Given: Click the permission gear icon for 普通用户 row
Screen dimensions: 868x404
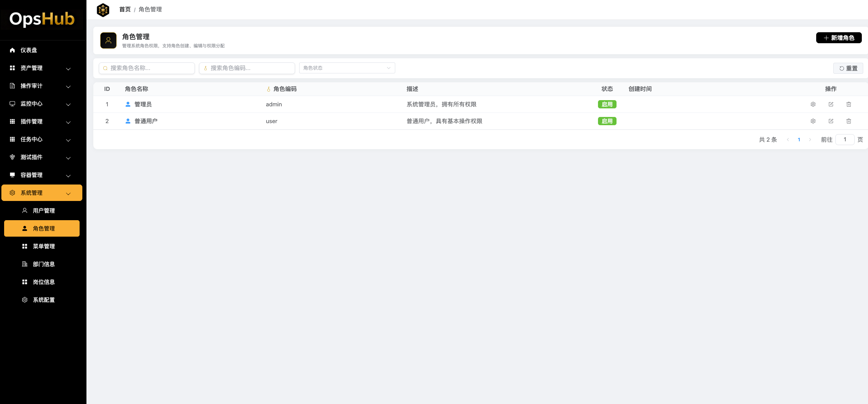Looking at the screenshot, I should [x=813, y=121].
